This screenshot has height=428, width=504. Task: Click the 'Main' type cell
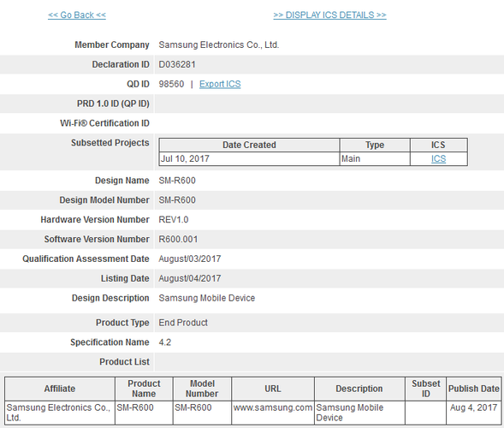click(375, 159)
